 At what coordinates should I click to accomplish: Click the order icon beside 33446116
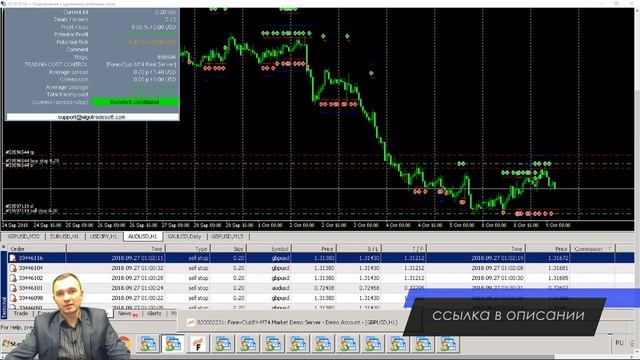pyautogui.click(x=13, y=258)
